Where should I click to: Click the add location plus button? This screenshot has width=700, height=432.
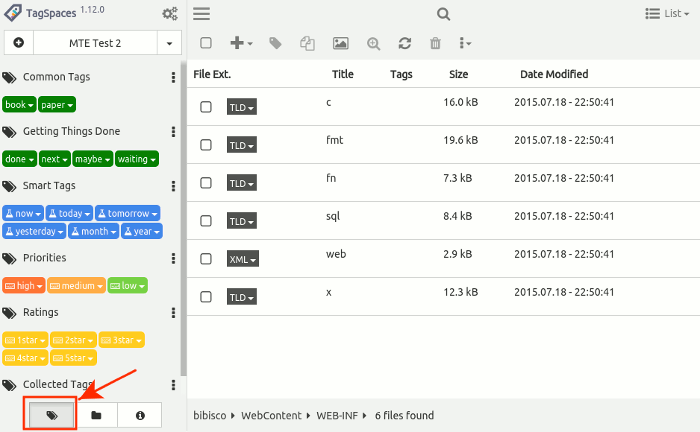tap(19, 43)
